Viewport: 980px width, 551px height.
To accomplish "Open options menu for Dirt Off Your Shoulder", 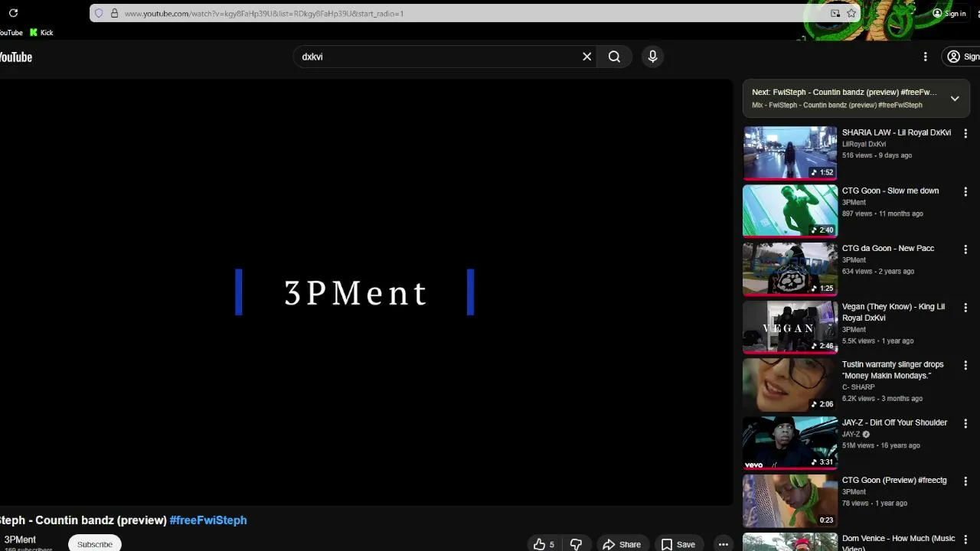I will 965,423.
